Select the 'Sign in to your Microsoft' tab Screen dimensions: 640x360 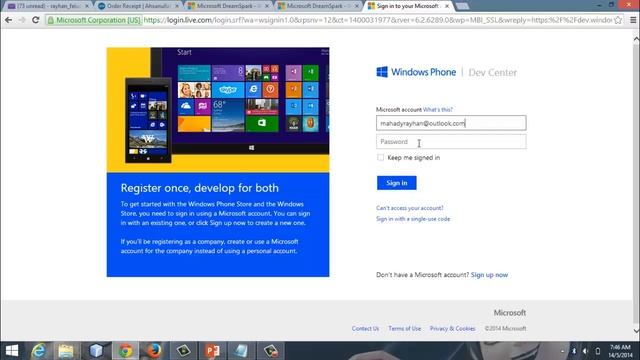(407, 6)
